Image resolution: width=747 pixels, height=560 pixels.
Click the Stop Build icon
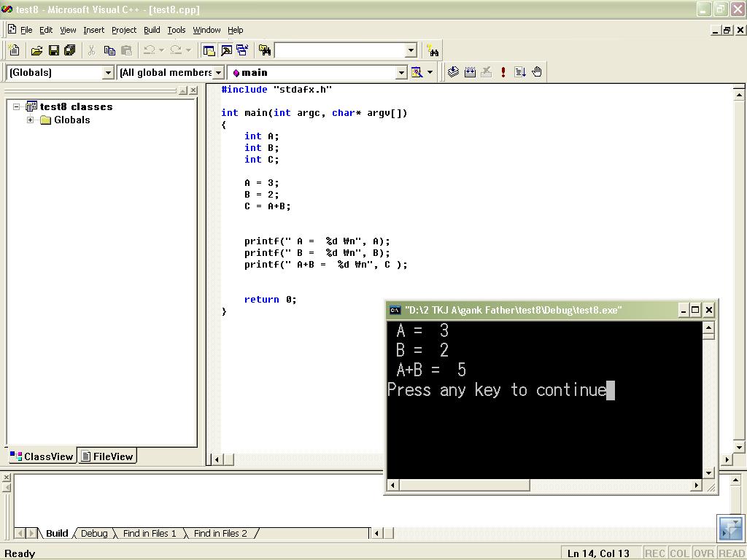pos(487,72)
